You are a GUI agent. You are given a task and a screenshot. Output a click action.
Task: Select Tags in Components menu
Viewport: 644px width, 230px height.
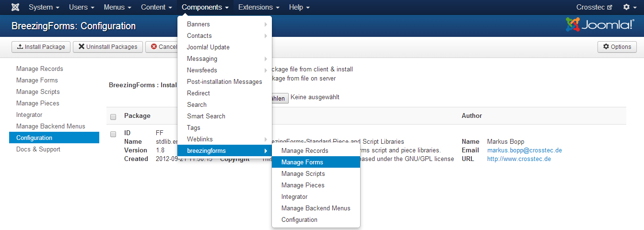click(x=224, y=128)
